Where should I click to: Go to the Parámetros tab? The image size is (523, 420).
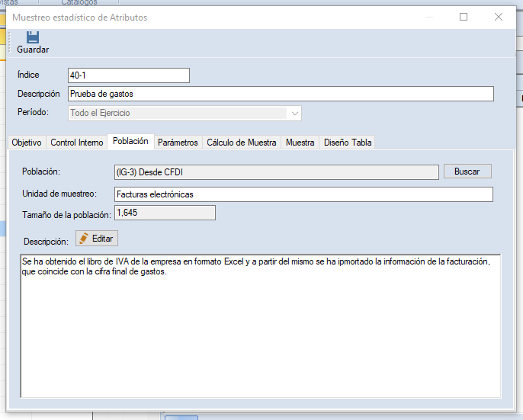pos(178,143)
